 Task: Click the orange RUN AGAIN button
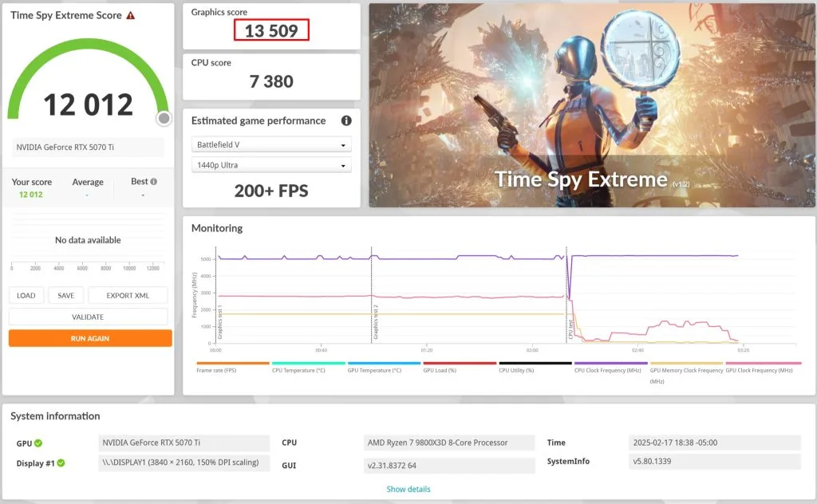pyautogui.click(x=90, y=338)
